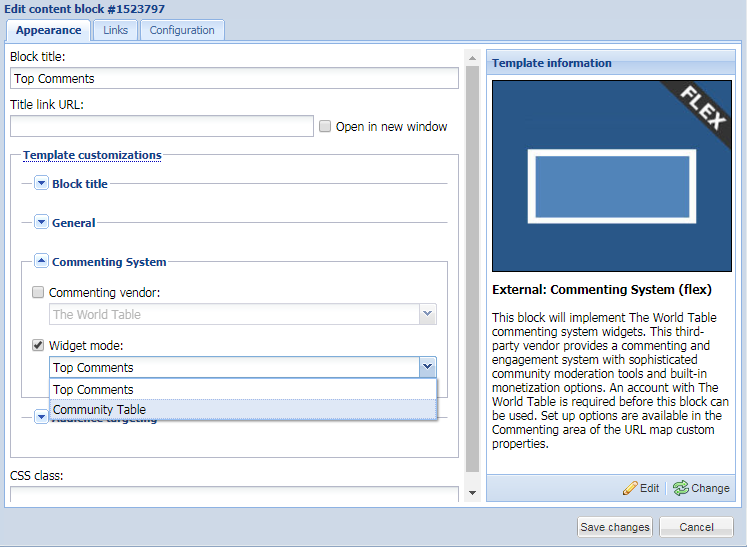Expand the General section
Image resolution: width=747 pixels, height=547 pixels.
point(41,222)
